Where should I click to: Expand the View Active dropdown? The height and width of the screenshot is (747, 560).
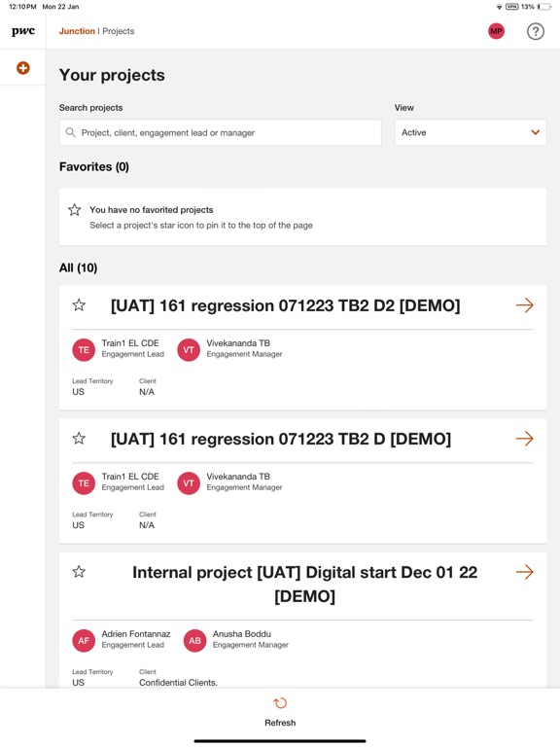(471, 132)
